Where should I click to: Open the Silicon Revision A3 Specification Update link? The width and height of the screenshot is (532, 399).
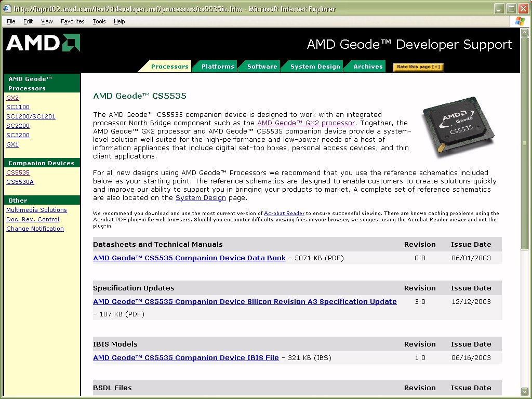[x=245, y=302]
